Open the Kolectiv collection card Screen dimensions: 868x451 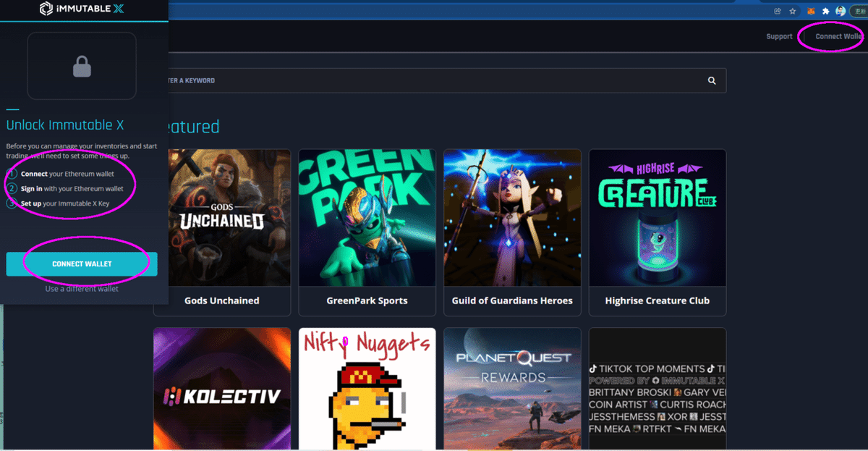click(222, 389)
